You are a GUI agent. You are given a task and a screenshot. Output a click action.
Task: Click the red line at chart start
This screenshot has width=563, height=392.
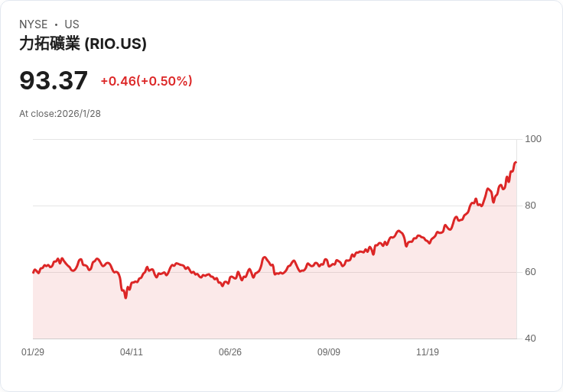(34, 272)
